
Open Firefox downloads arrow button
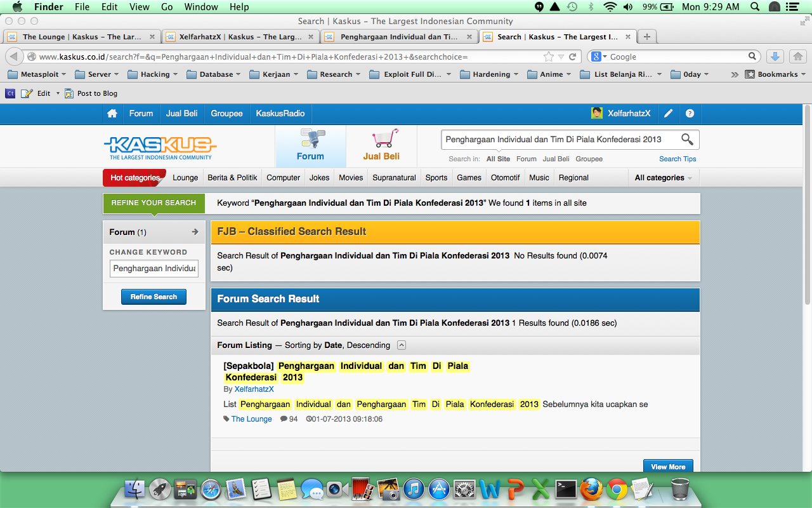pyautogui.click(x=775, y=57)
